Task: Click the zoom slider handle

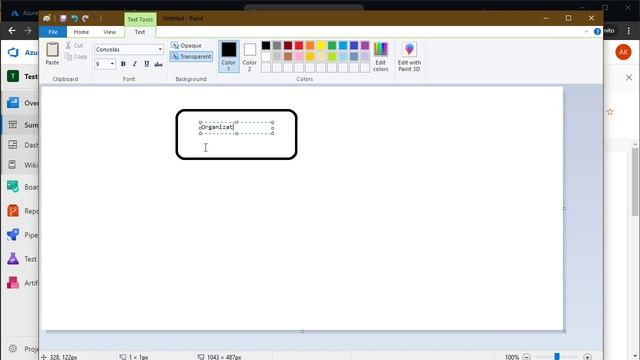Action: [x=557, y=357]
